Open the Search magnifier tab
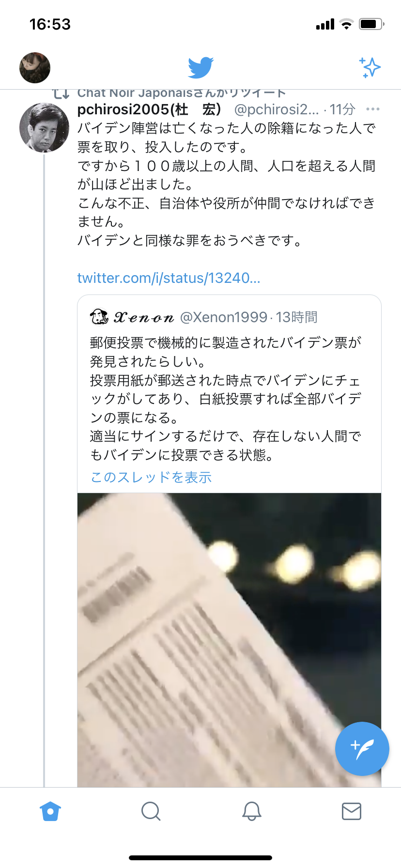This screenshot has width=401, height=868. (151, 811)
